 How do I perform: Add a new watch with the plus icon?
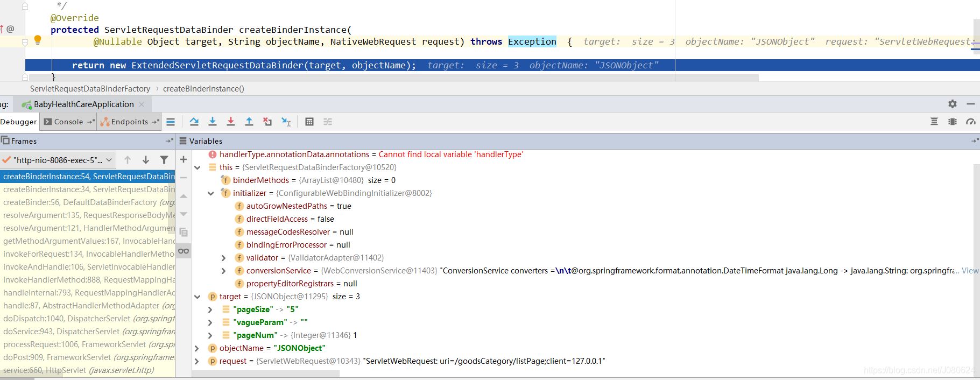coord(184,159)
